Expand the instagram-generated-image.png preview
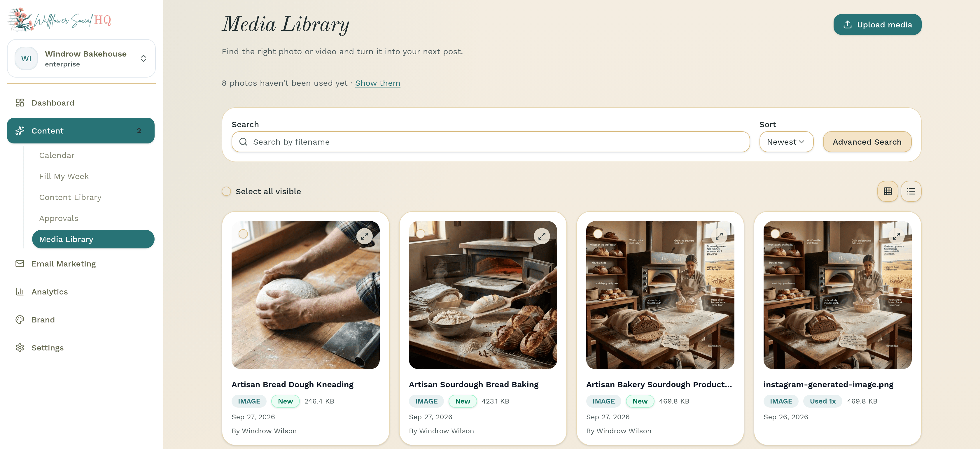Viewport: 980px width, 449px height. pyautogui.click(x=896, y=236)
